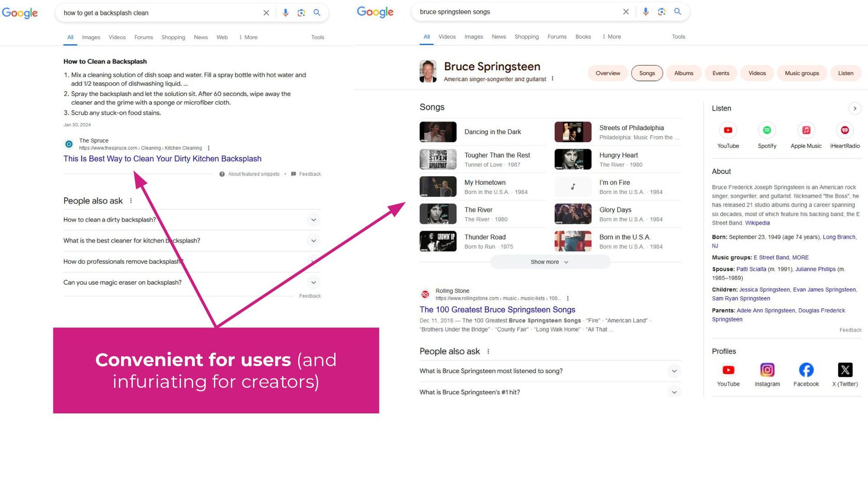Open 'This Is Best Way to Clean Your Dirty Kitchen Backsplash'
The width and height of the screenshot is (868, 488).
pos(162,159)
